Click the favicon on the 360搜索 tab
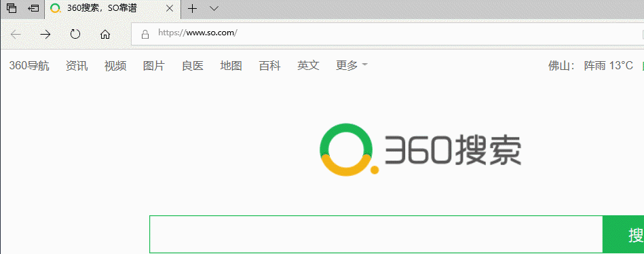644x254 pixels. [56, 9]
